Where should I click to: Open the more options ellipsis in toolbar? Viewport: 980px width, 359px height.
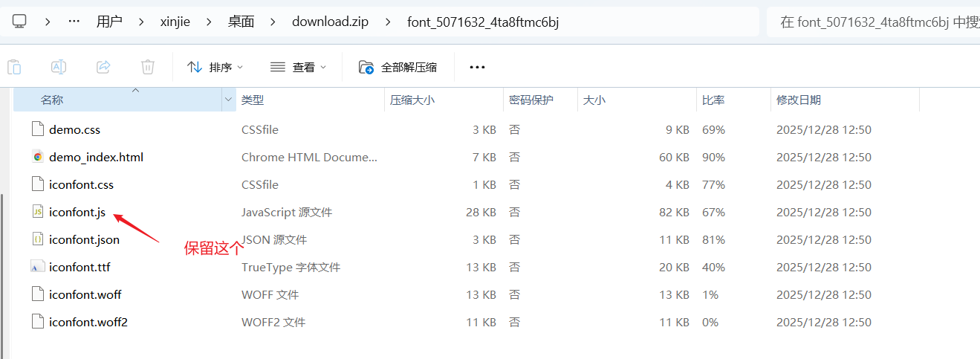tap(477, 67)
